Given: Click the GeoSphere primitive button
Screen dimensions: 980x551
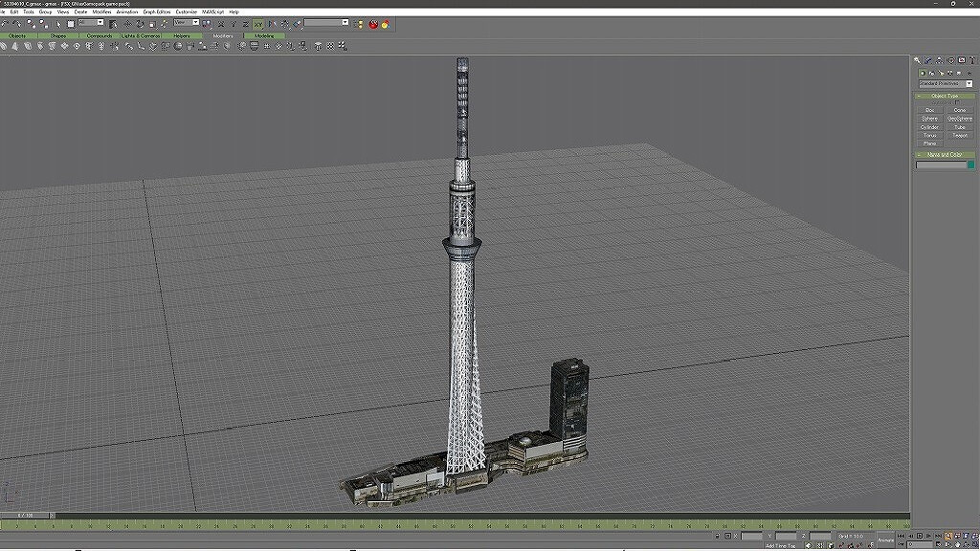Looking at the screenshot, I should point(959,119).
